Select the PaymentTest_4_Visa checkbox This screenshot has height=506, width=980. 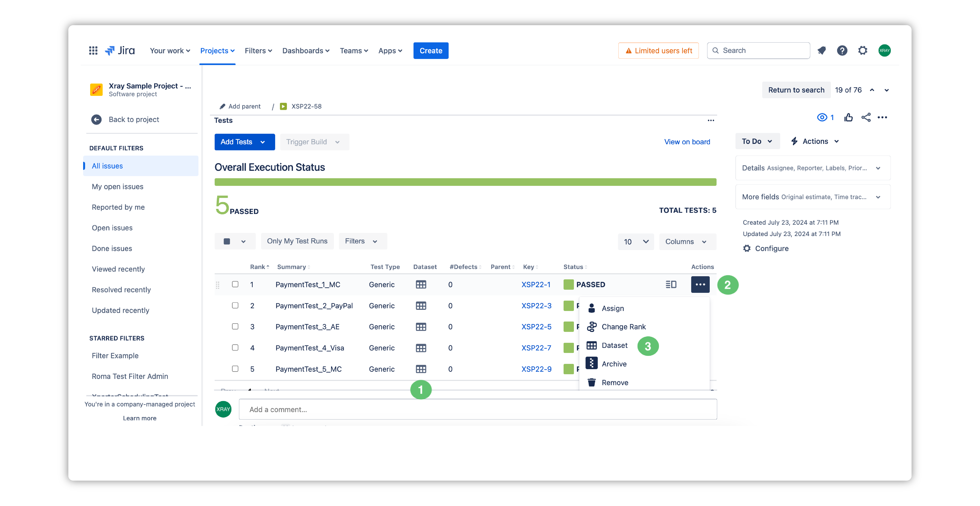click(235, 348)
